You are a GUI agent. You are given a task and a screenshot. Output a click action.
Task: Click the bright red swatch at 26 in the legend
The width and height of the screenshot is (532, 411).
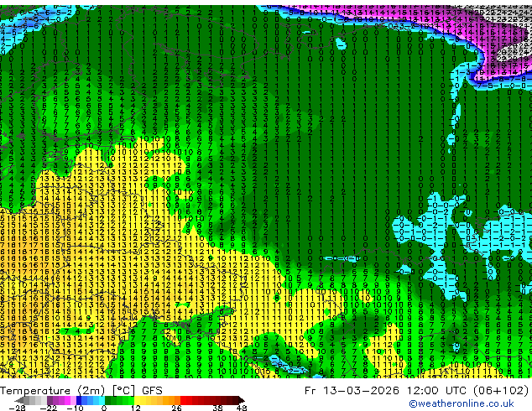(x=183, y=400)
